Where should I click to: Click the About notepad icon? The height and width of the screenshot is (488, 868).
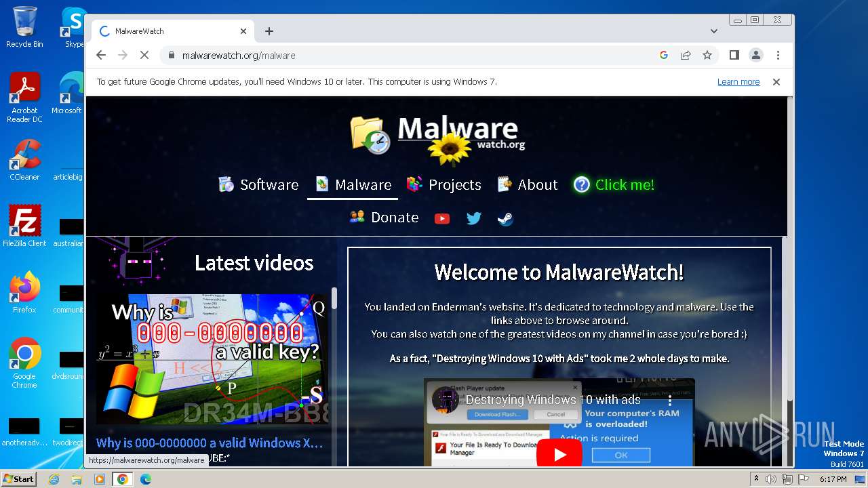point(504,184)
